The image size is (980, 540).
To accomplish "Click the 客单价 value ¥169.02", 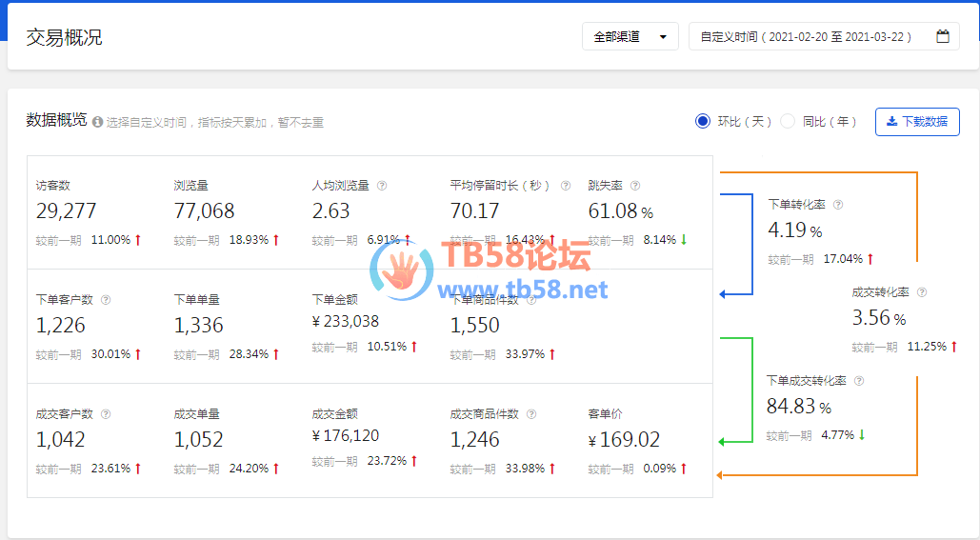I will point(624,440).
